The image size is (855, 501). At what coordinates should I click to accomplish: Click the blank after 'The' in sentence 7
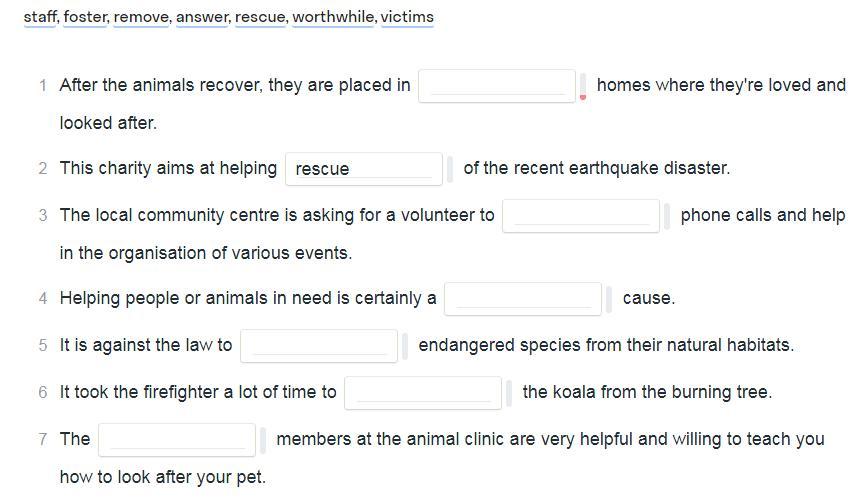(x=177, y=439)
